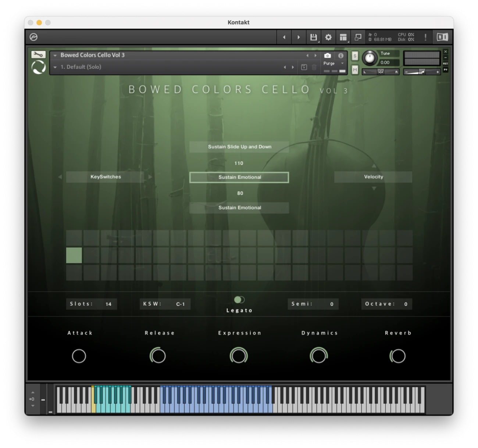478x448 pixels.
Task: Open instrument info icon
Action: coord(341,55)
